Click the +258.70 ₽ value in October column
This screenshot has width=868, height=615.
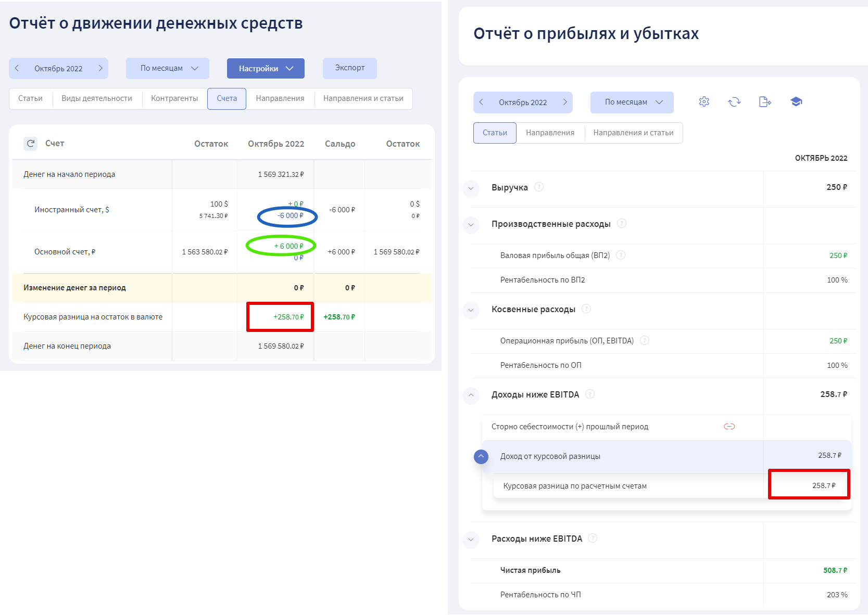point(288,317)
